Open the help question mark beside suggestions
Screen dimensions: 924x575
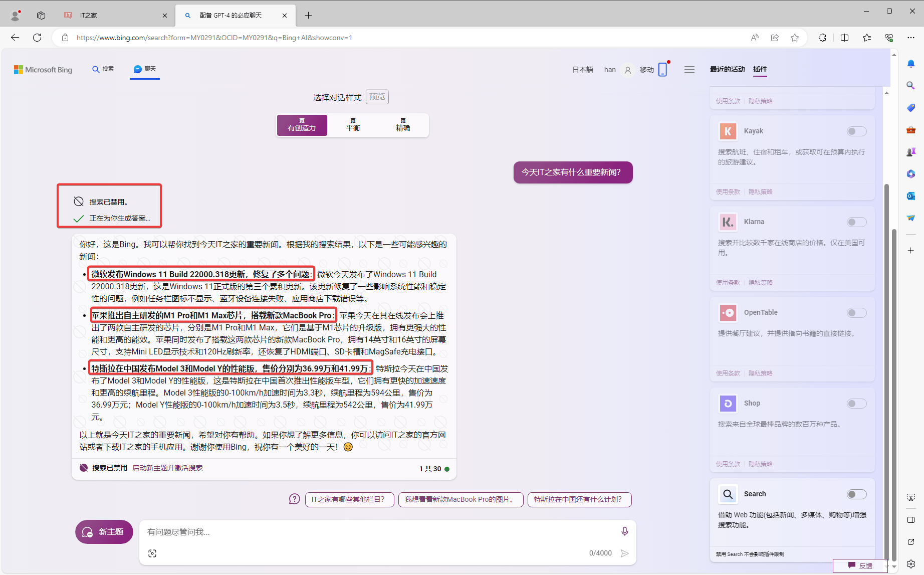pyautogui.click(x=295, y=499)
